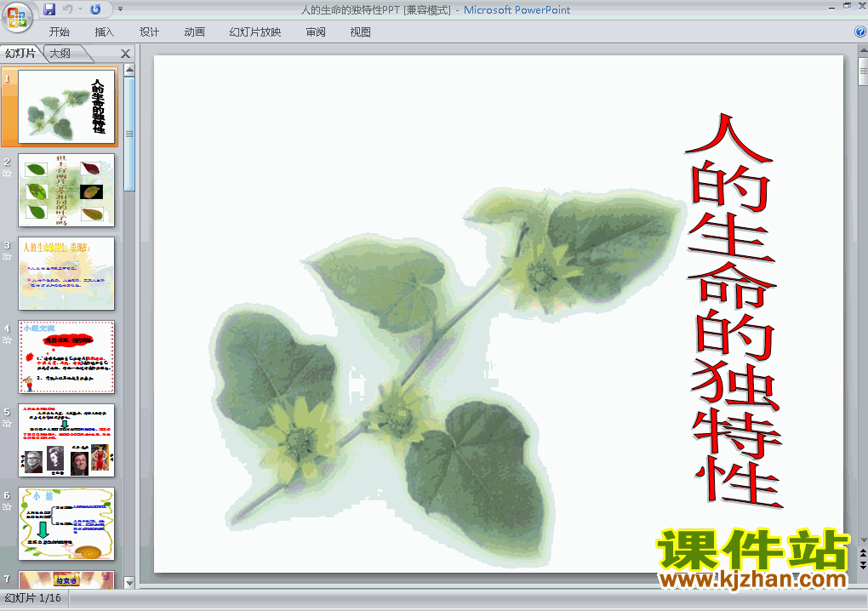Restore the PowerPoint window size
Screen dimensions: 868x611
point(847,6)
